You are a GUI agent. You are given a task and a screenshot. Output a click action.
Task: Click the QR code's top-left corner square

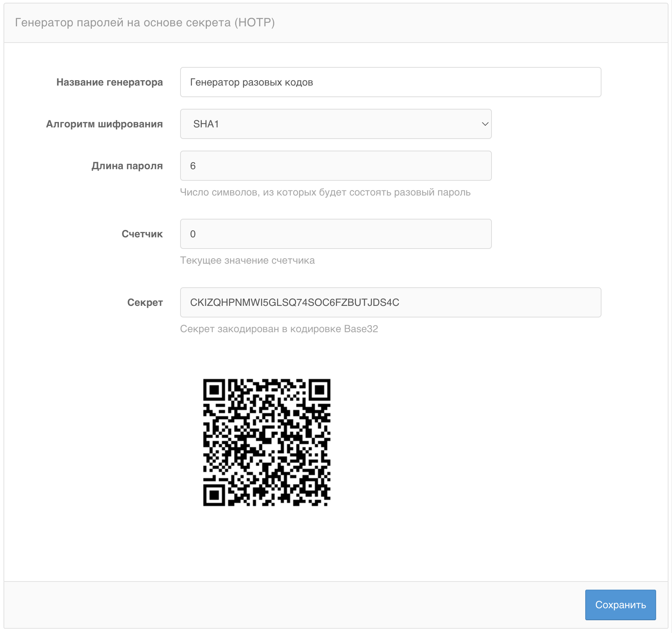point(214,390)
